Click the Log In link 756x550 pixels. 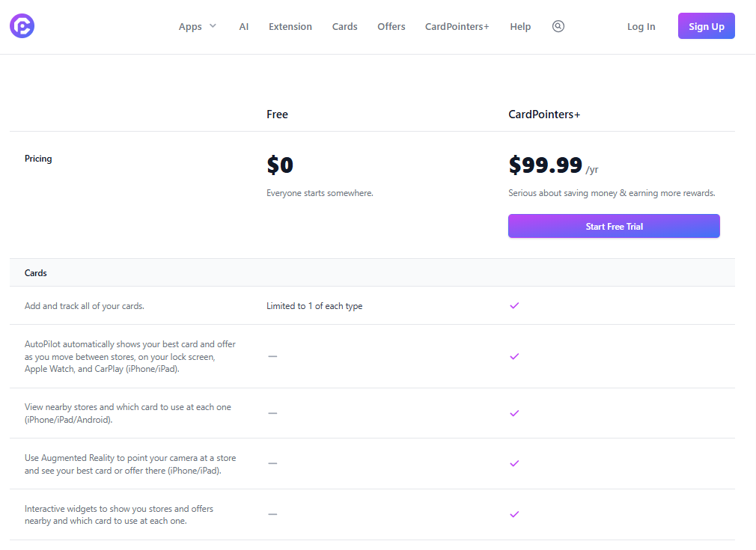click(x=641, y=26)
